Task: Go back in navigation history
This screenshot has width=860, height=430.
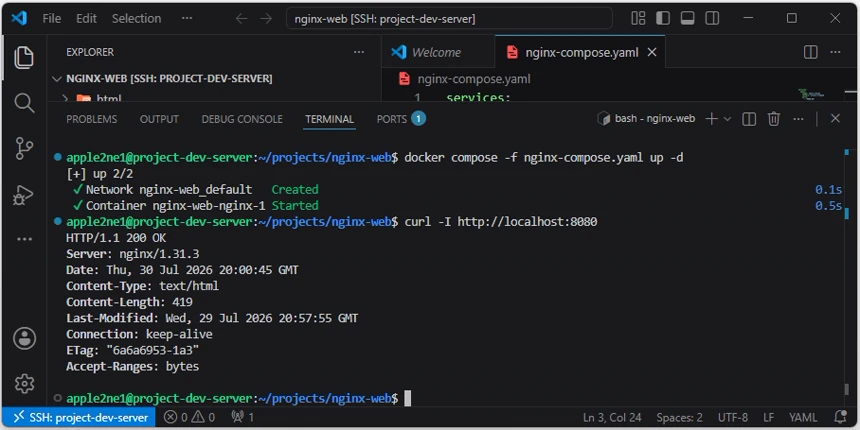Action: [241, 19]
